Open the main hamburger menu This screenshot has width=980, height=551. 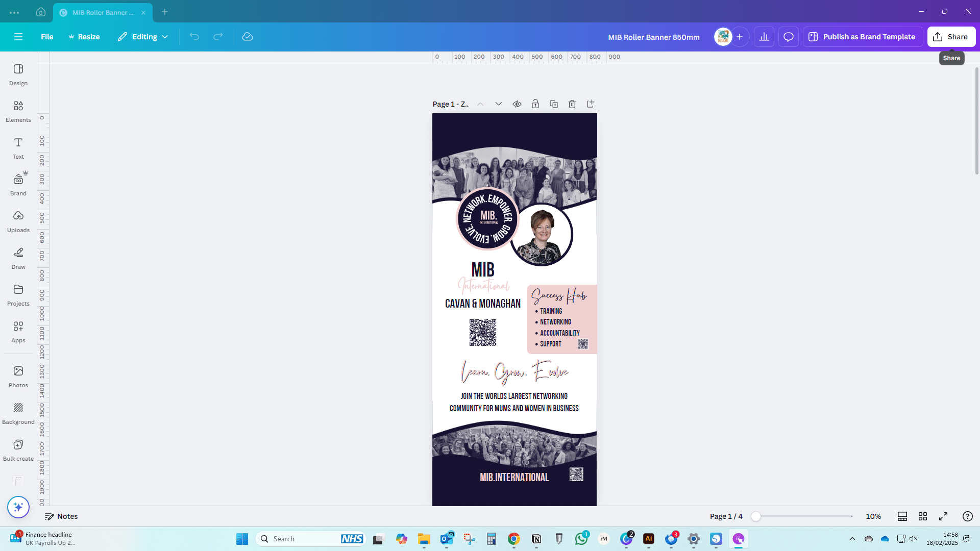pos(18,37)
